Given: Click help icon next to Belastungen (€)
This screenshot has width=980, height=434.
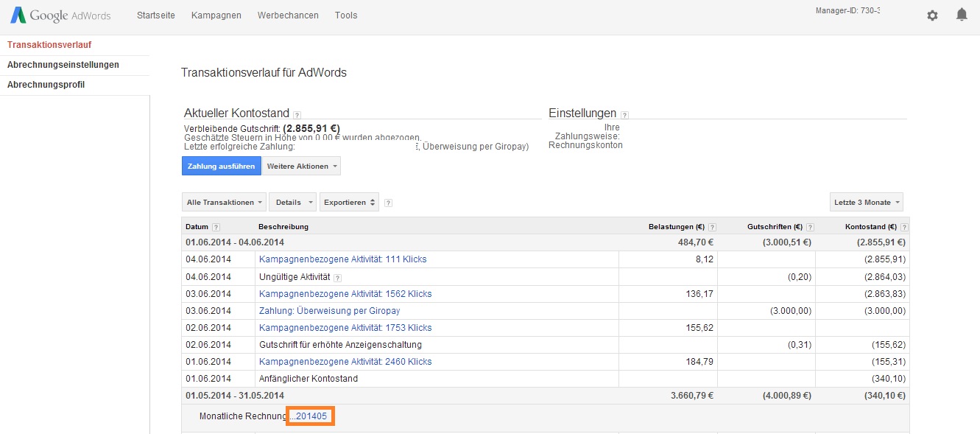Looking at the screenshot, I should click(712, 227).
